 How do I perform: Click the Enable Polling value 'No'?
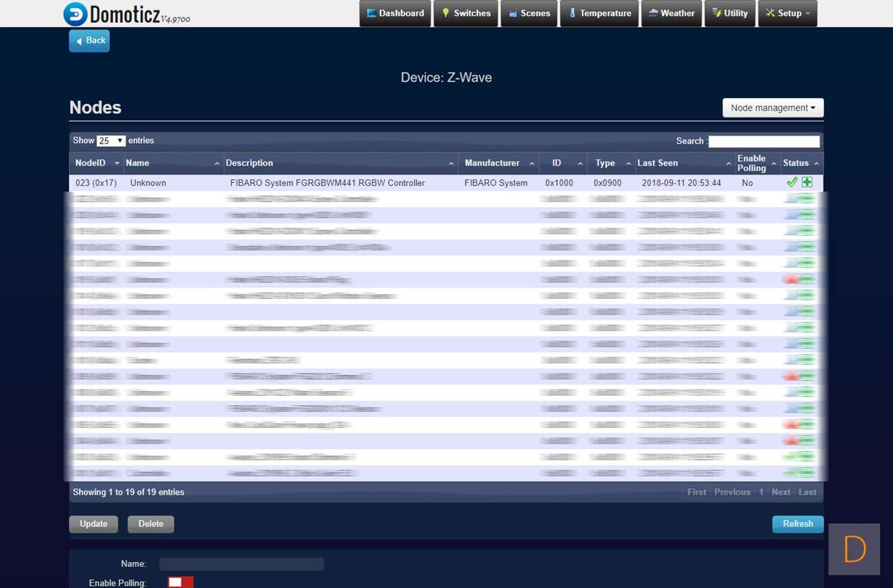747,183
